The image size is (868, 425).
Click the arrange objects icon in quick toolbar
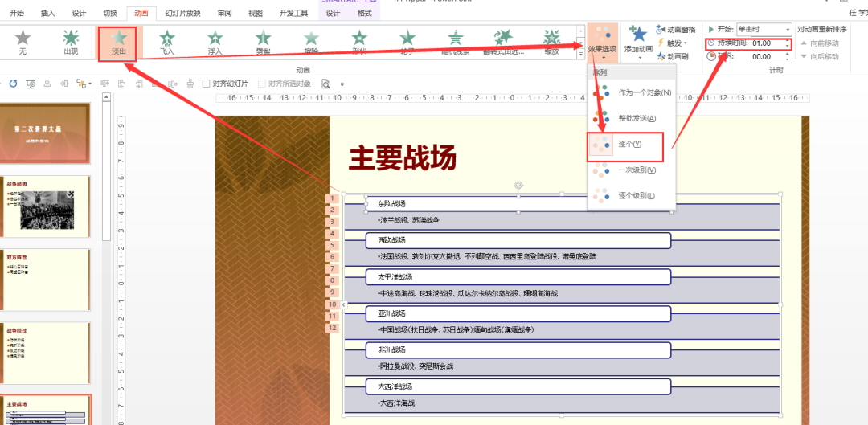(81, 84)
